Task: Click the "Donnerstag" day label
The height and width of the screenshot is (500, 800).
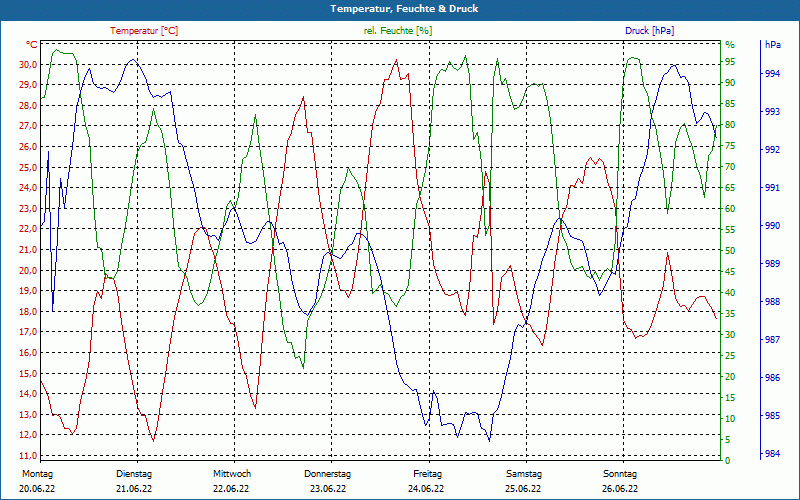Action: tap(328, 474)
